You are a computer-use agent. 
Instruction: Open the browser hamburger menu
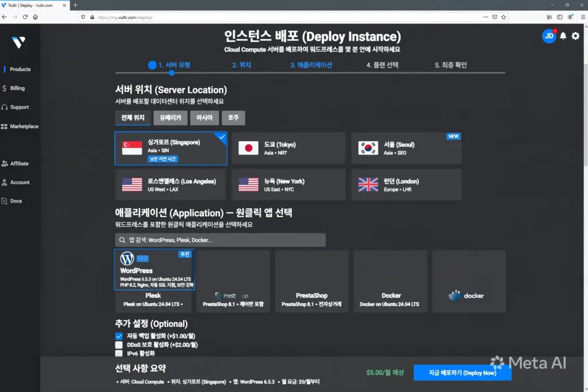click(583, 17)
